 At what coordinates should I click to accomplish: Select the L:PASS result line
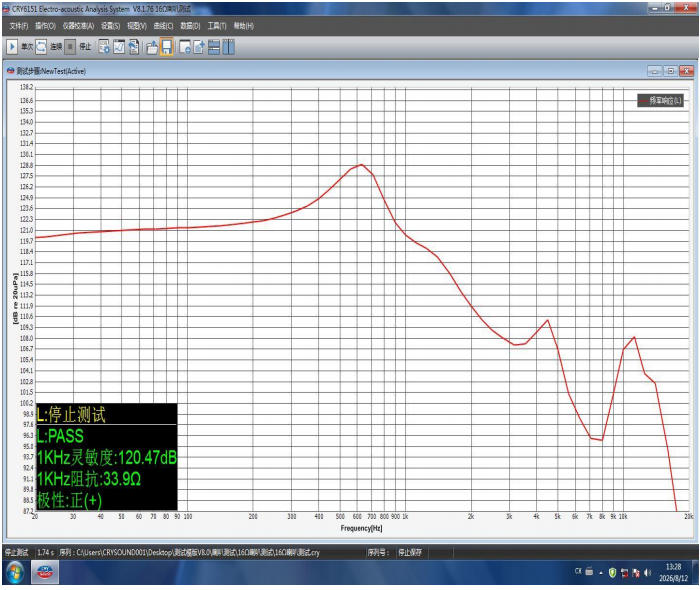[60, 436]
